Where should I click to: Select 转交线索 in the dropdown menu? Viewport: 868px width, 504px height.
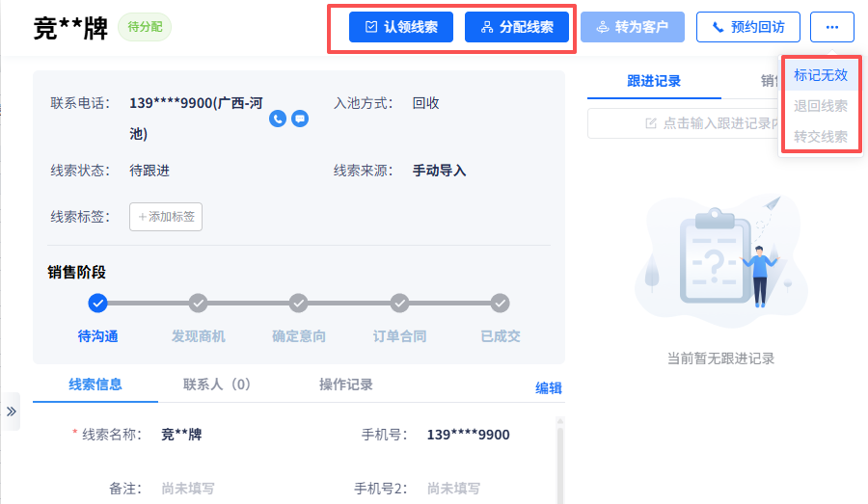point(821,137)
